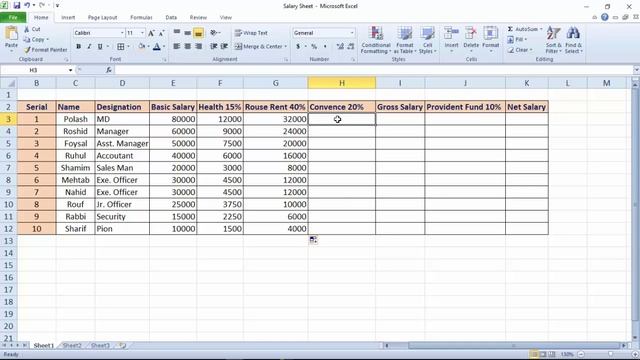The height and width of the screenshot is (360, 640).
Task: Switch to the Review tab
Action: 198,18
